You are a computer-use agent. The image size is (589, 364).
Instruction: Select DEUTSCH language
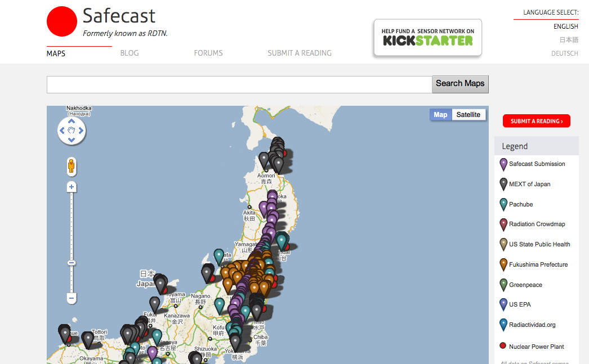(x=565, y=53)
